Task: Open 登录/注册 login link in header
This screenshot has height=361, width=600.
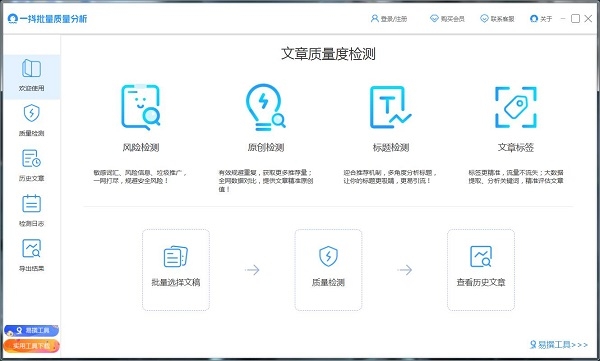Action: 389,18
